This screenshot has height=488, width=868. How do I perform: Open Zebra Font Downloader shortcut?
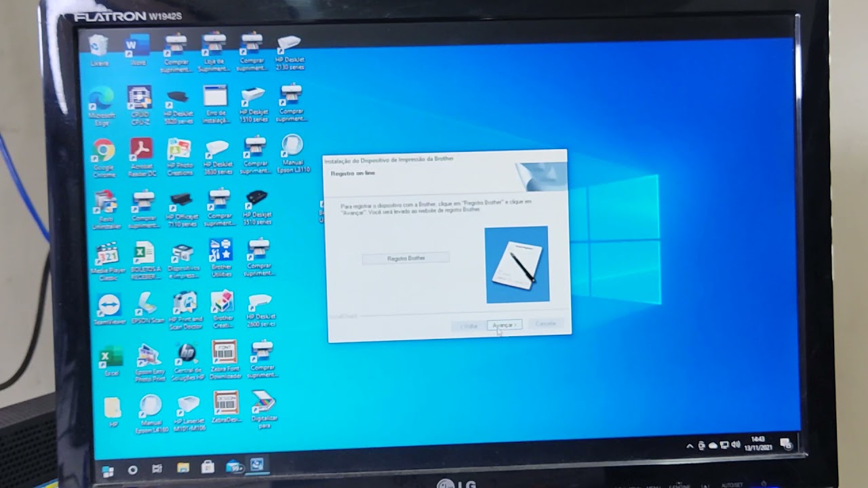coord(225,360)
